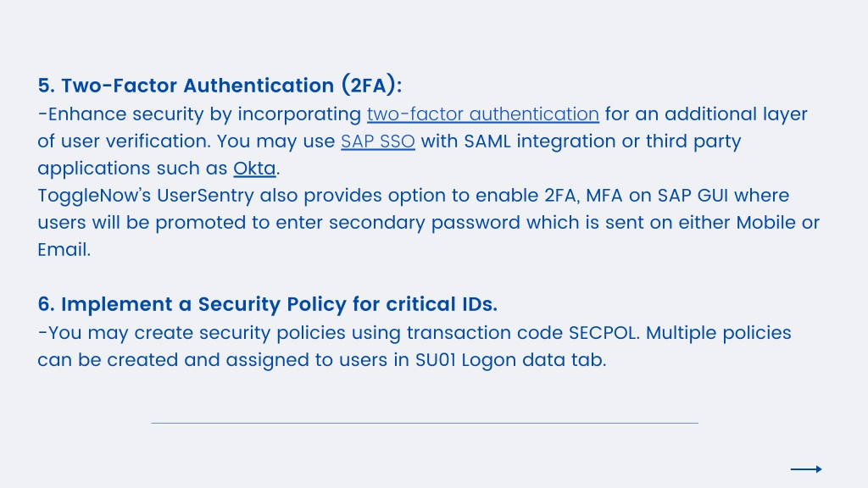Screen dimensions: 868x488
Task: Click the Two-Factor Authentication (2FA) heading
Action: click(x=220, y=86)
